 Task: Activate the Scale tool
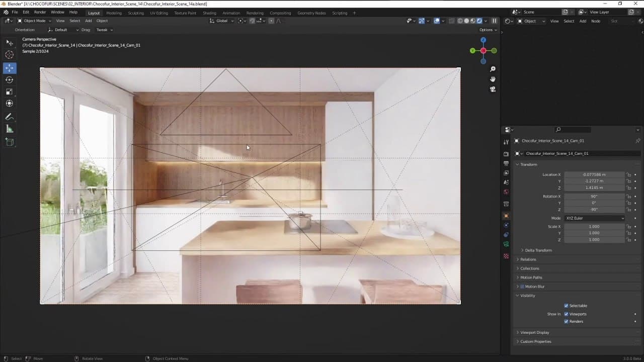tap(10, 92)
